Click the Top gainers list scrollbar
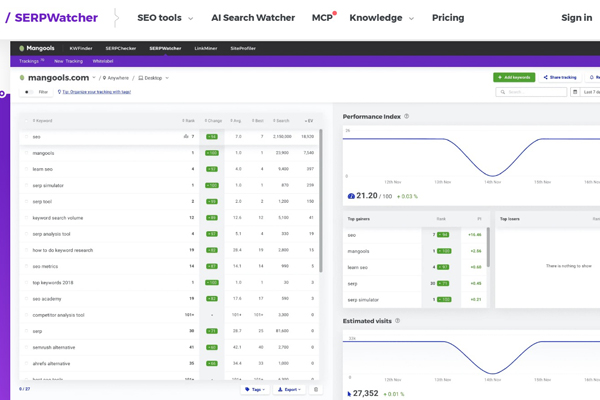600x400 pixels. click(488, 247)
